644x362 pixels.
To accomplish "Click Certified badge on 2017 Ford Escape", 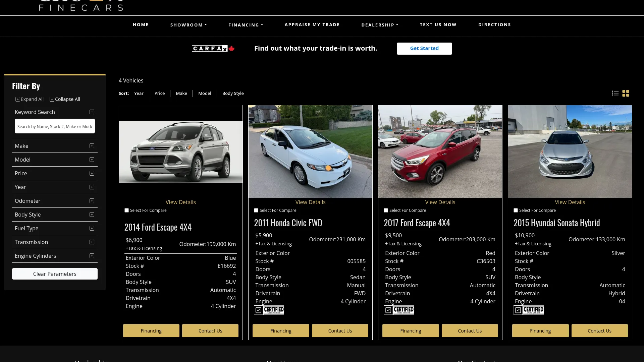I will click(x=399, y=310).
